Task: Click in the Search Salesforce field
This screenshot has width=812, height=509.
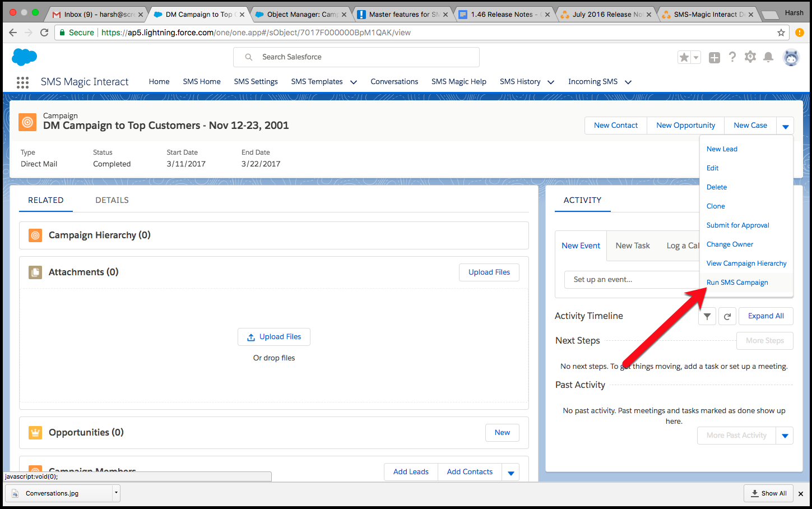Action: click(x=356, y=57)
